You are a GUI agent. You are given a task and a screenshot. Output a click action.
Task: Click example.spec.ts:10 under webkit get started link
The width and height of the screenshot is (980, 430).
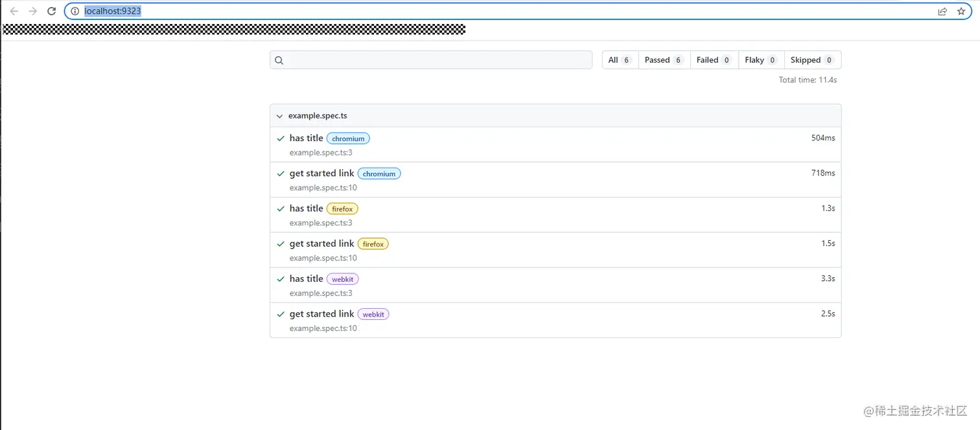(323, 328)
